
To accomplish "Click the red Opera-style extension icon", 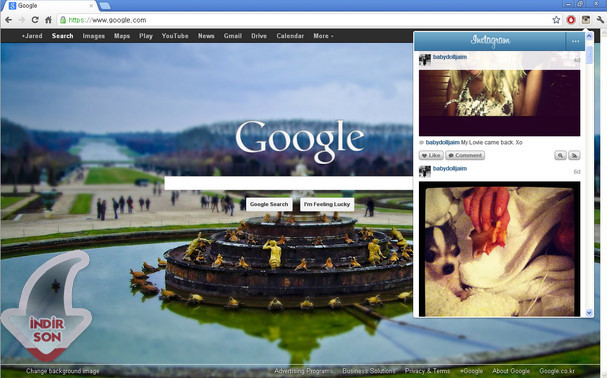I will [571, 20].
